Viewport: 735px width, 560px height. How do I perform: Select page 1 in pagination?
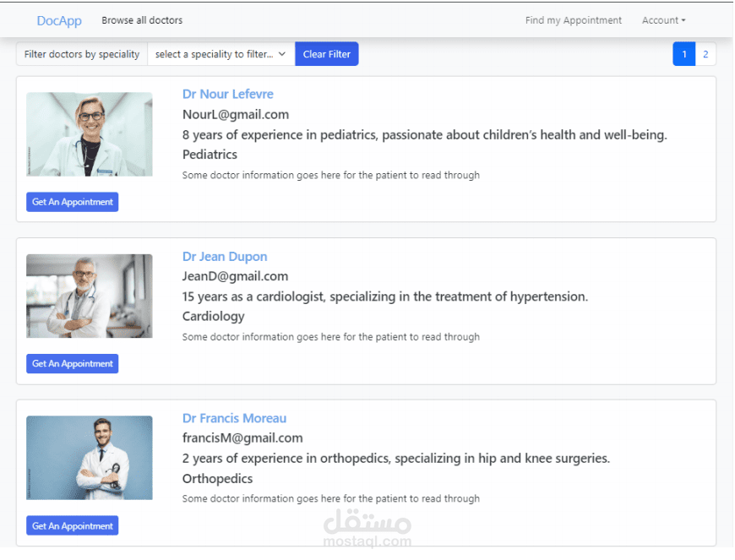point(683,54)
